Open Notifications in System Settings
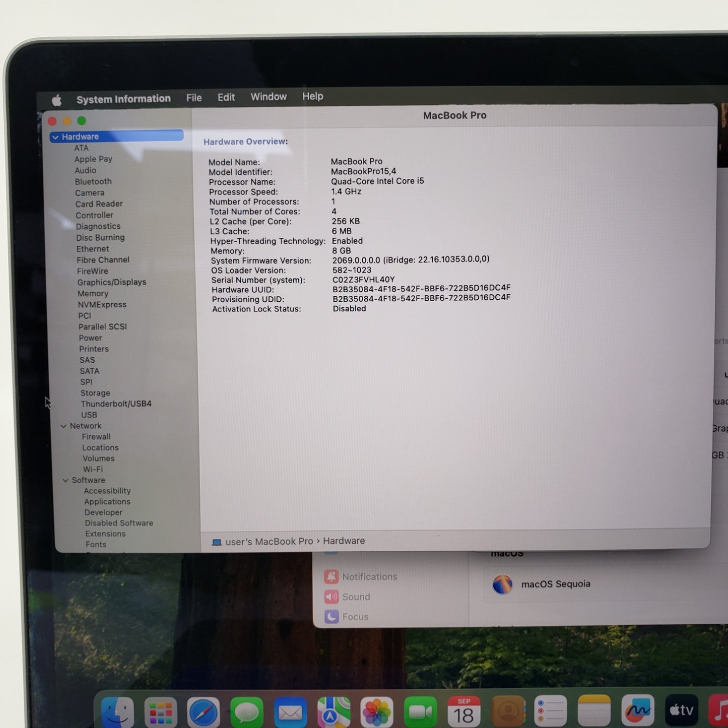The image size is (728, 728). [369, 577]
